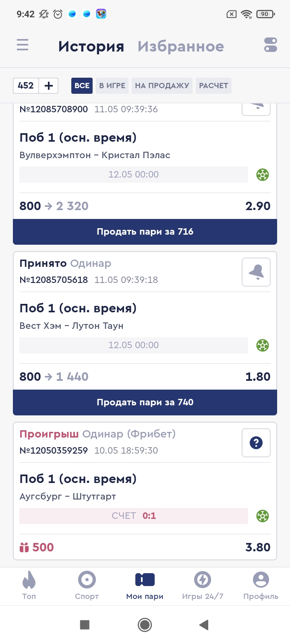290x644 pixels.
Task: Open the Профиль page
Action: [x=261, y=586]
